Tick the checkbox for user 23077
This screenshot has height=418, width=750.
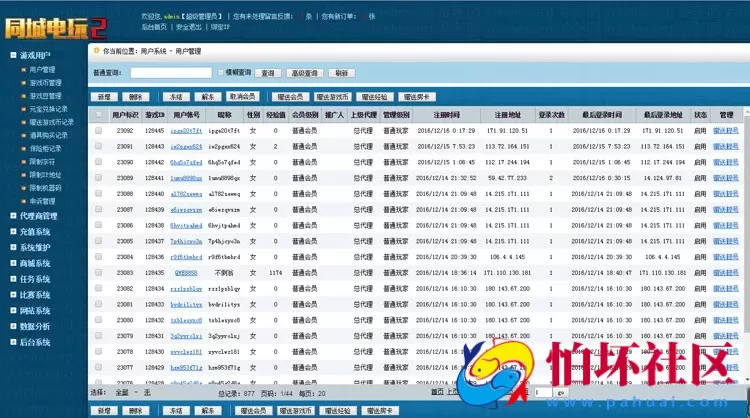[x=99, y=367]
